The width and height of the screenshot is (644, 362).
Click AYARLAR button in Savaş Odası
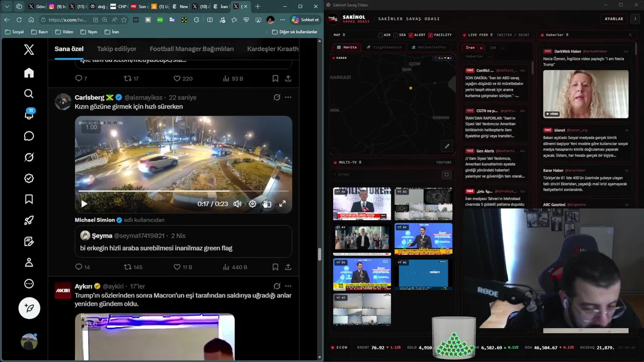[x=613, y=19]
